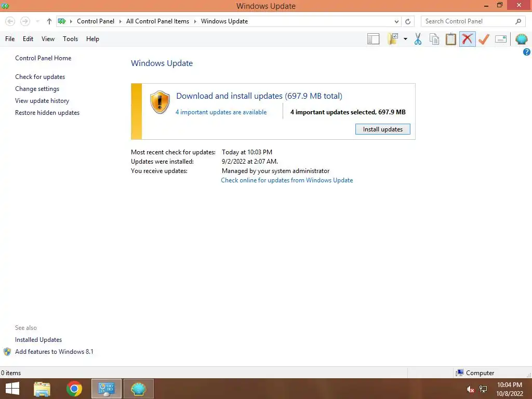Click the Paste clipboard icon
This screenshot has height=399, width=532.
click(450, 39)
